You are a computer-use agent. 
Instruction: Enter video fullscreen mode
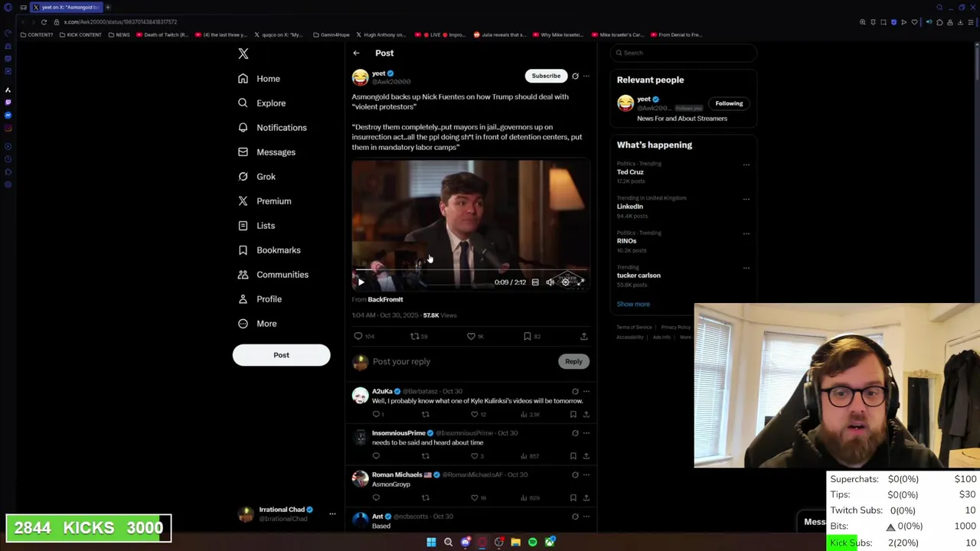[580, 282]
